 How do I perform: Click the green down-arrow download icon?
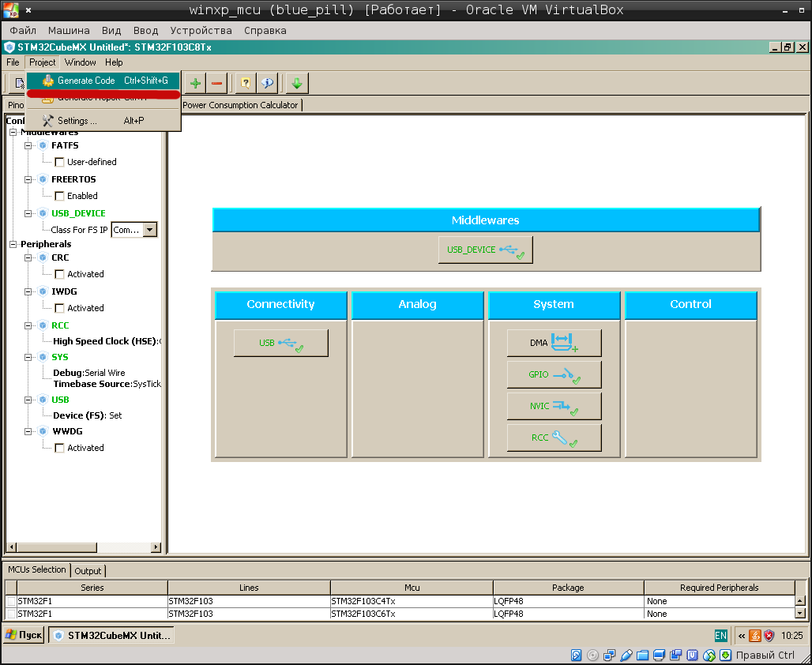(297, 83)
